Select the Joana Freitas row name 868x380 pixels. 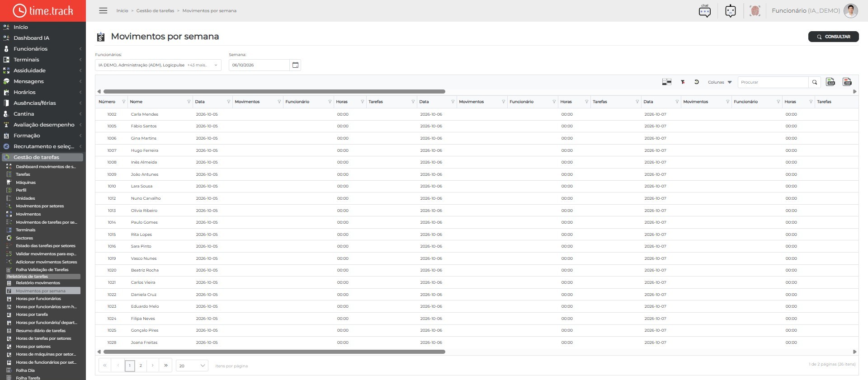pos(144,342)
